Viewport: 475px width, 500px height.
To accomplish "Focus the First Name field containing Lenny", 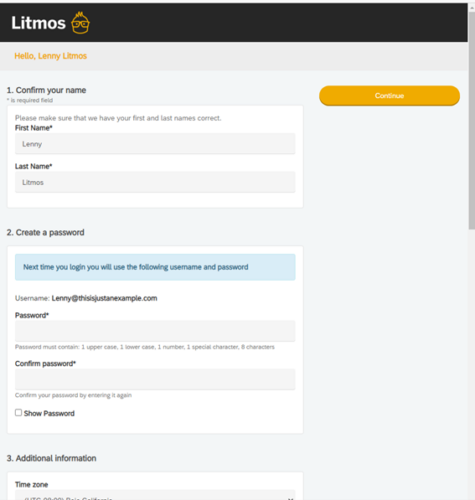I will point(155,144).
